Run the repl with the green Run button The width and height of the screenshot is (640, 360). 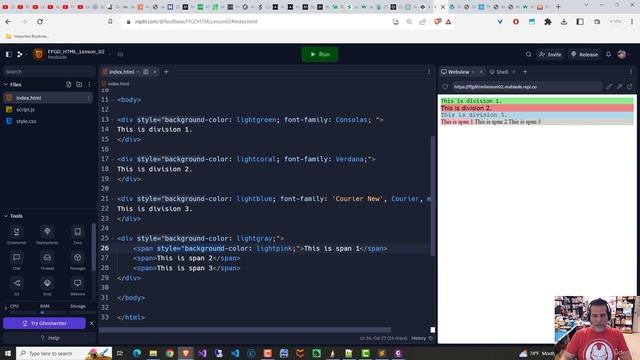tap(320, 54)
